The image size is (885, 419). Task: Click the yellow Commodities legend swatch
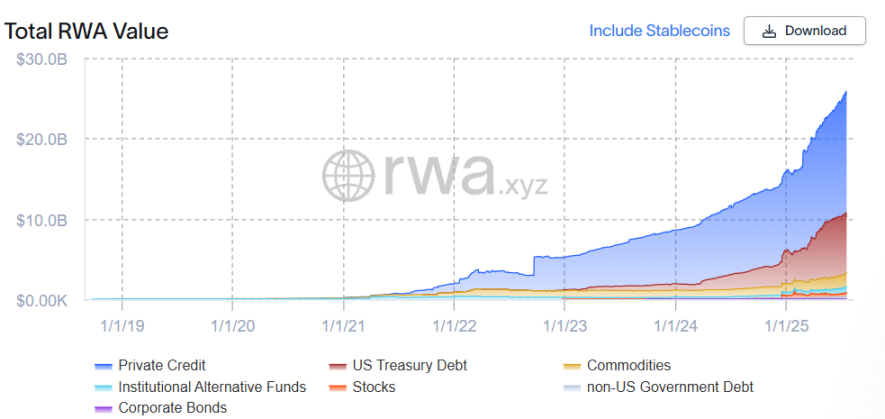(572, 366)
